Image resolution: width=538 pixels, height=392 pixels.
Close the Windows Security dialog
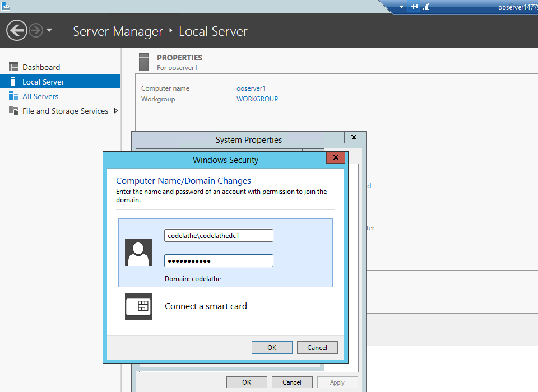click(x=336, y=158)
